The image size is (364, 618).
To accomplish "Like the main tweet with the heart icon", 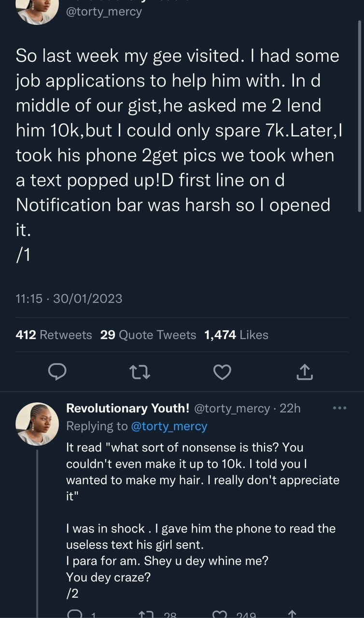I will point(222,372).
